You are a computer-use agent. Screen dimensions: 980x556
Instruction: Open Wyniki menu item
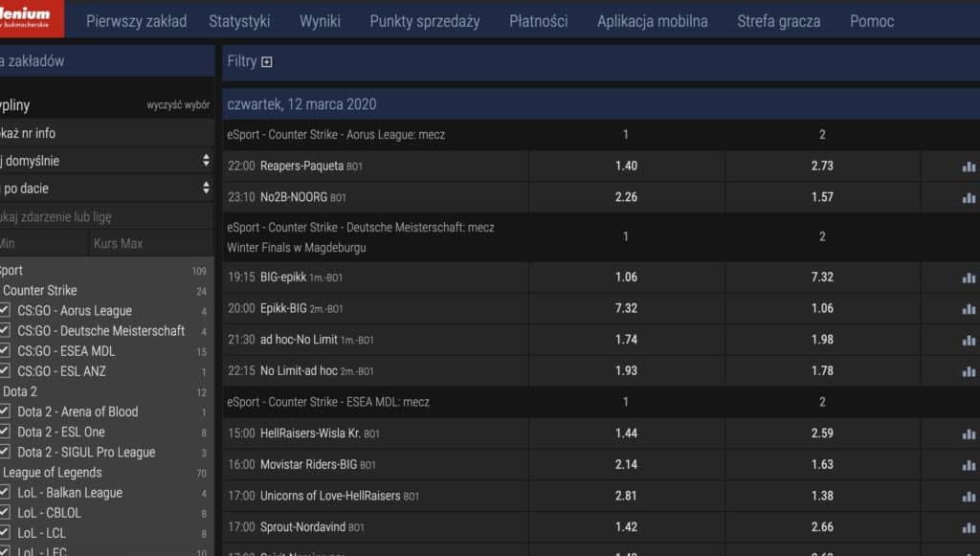(x=320, y=21)
